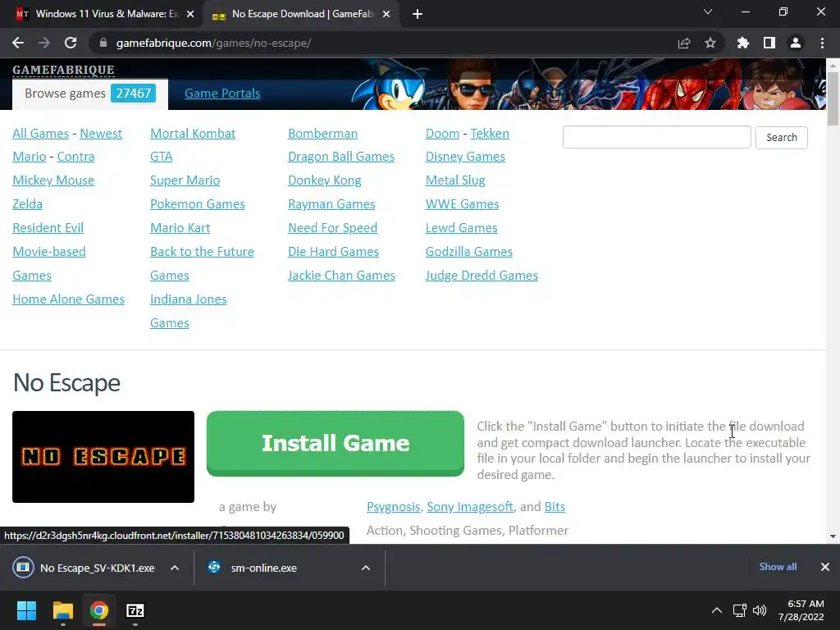This screenshot has width=840, height=630.
Task: Open the Pokemon Games link
Action: pyautogui.click(x=198, y=204)
